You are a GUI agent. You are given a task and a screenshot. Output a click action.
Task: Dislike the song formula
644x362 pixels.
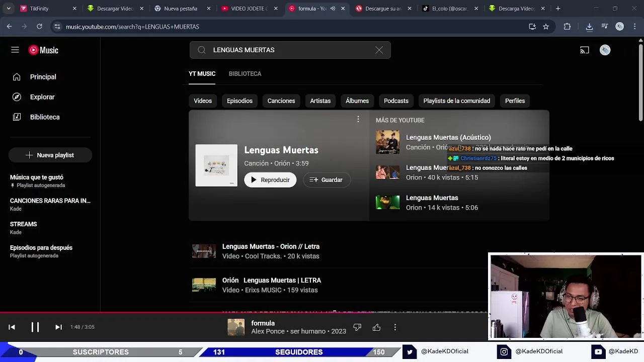click(357, 327)
